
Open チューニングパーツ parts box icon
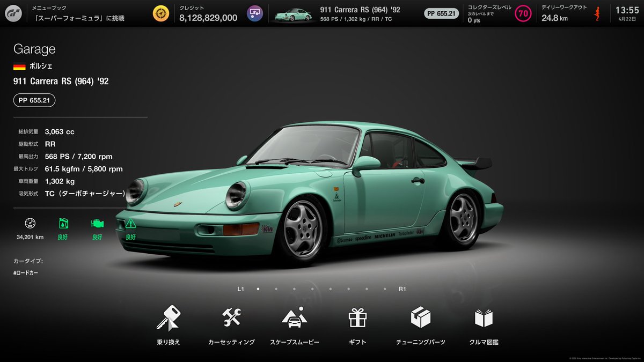420,317
